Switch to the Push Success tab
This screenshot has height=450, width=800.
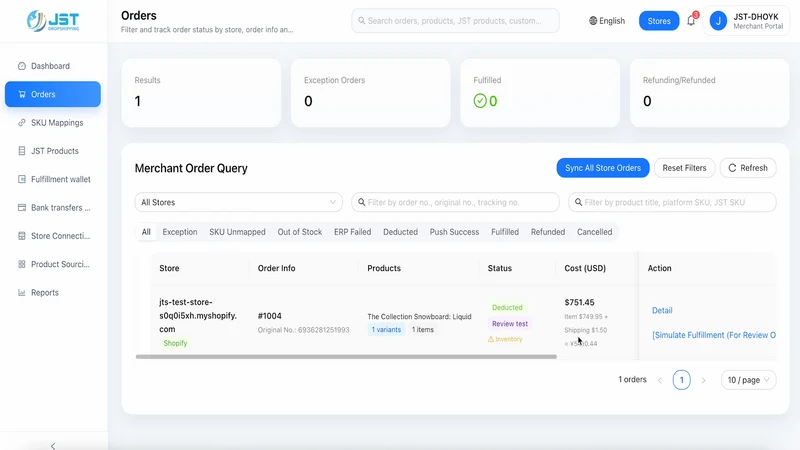[454, 232]
